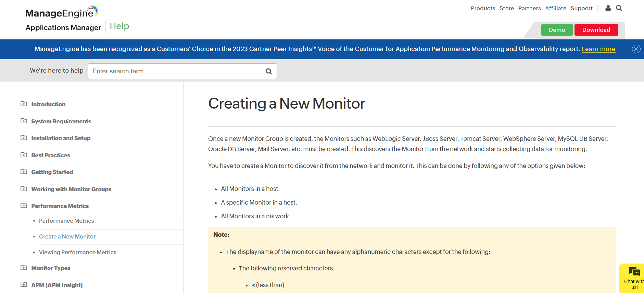Expand the Getting Started plus icon
This screenshot has height=293, width=644.
click(24, 172)
